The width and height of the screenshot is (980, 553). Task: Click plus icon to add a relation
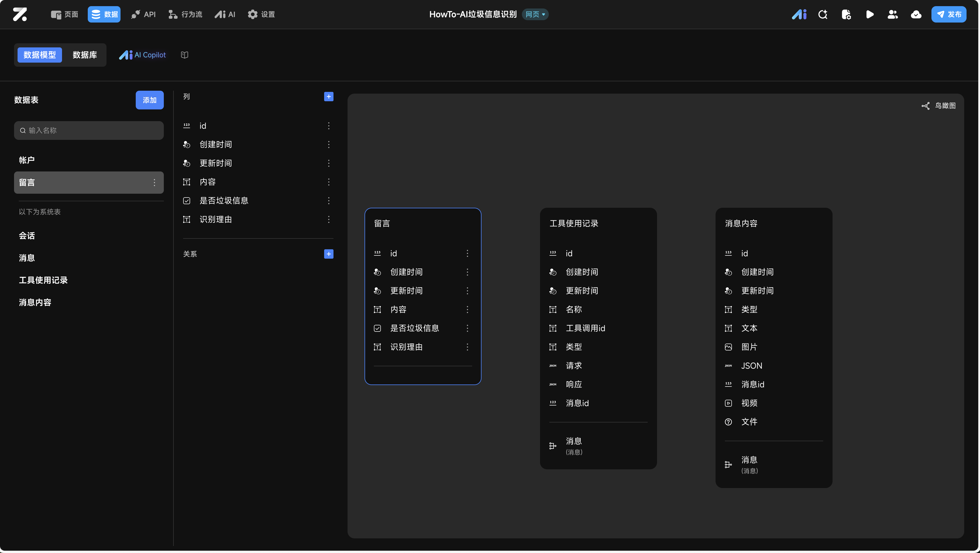(x=329, y=254)
